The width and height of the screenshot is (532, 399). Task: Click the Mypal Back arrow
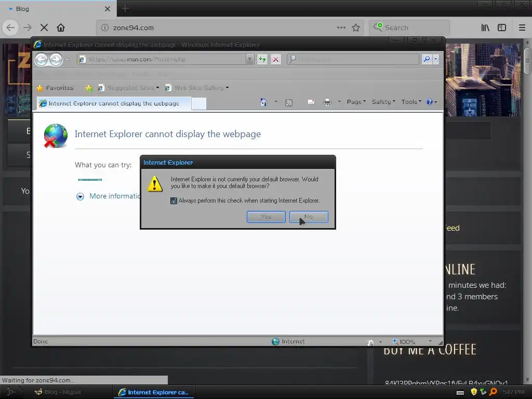[x=10, y=28]
